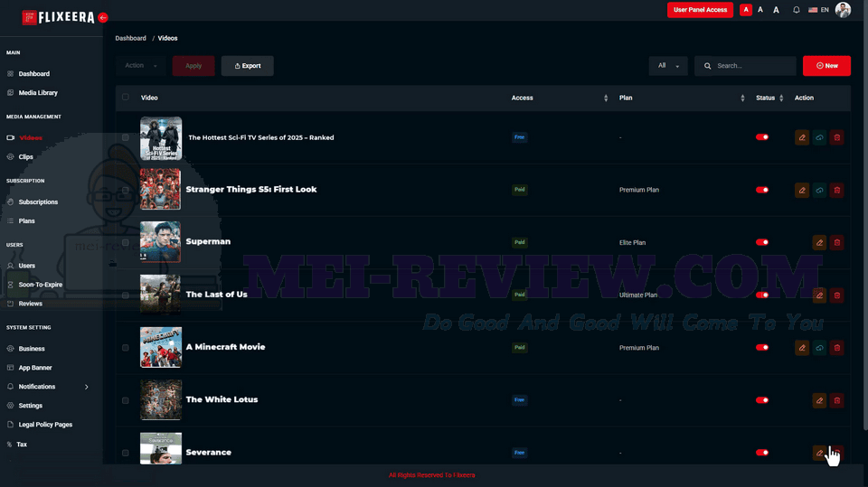This screenshot has height=487, width=868.
Task: Click the 'The Last of Us' title
Action: coord(216,295)
